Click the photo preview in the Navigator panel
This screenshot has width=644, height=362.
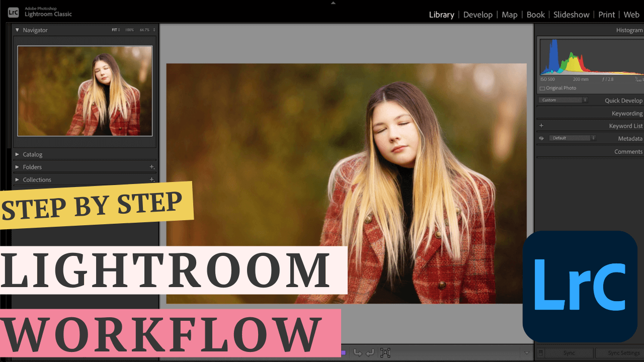click(85, 91)
